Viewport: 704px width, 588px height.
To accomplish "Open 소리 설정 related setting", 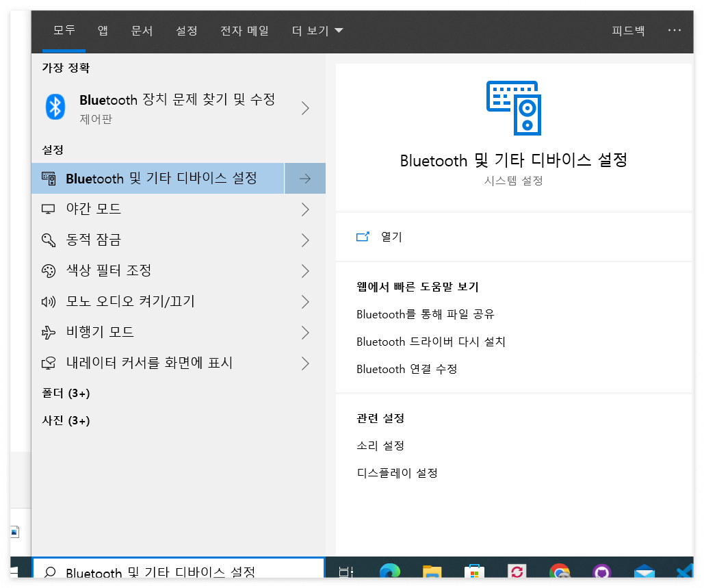I will [x=380, y=446].
